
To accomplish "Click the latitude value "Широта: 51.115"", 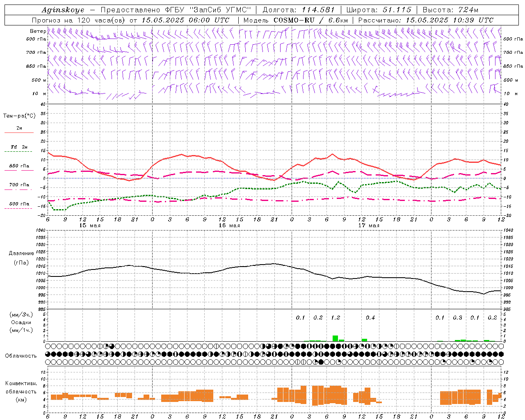I will click(379, 10).
